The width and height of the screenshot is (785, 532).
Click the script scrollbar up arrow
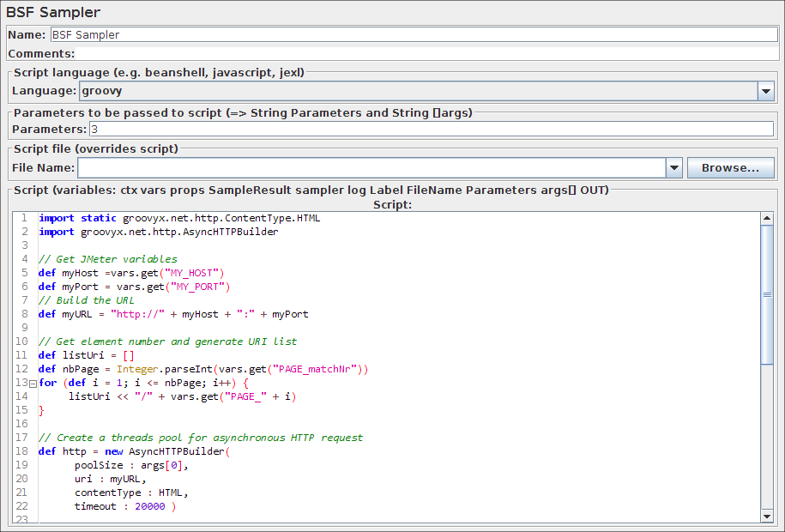point(767,218)
